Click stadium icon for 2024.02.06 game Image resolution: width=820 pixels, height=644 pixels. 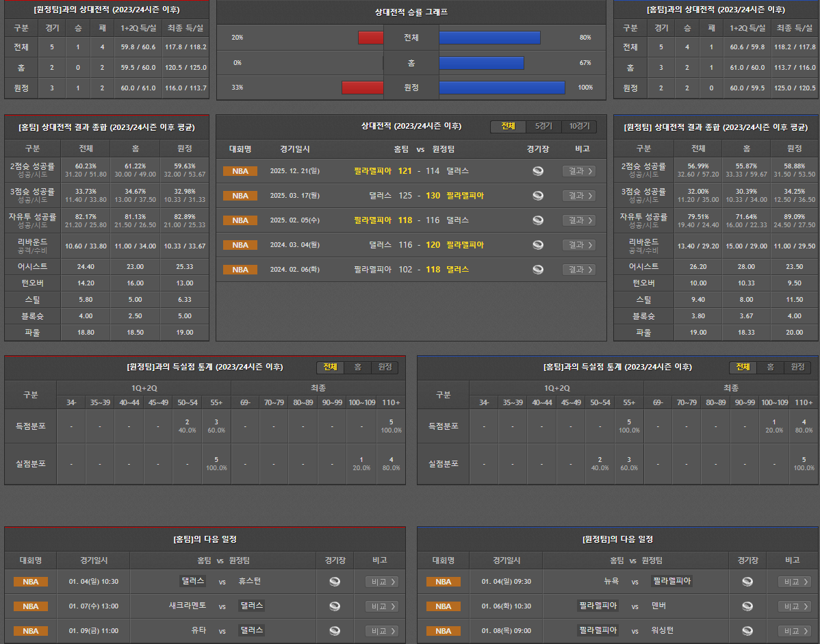(538, 270)
